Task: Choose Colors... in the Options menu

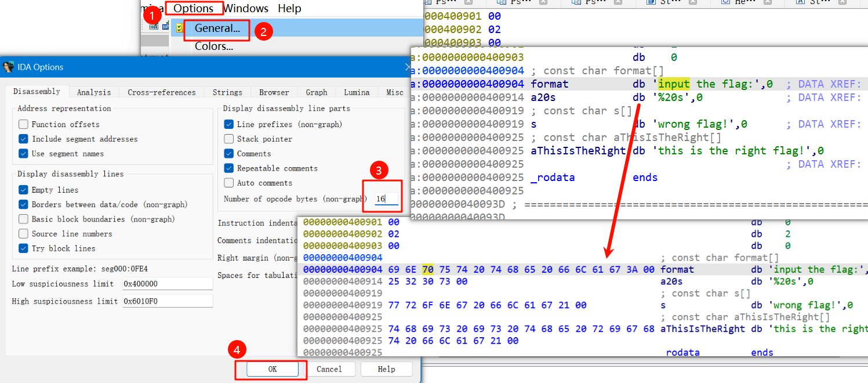Action: (213, 46)
